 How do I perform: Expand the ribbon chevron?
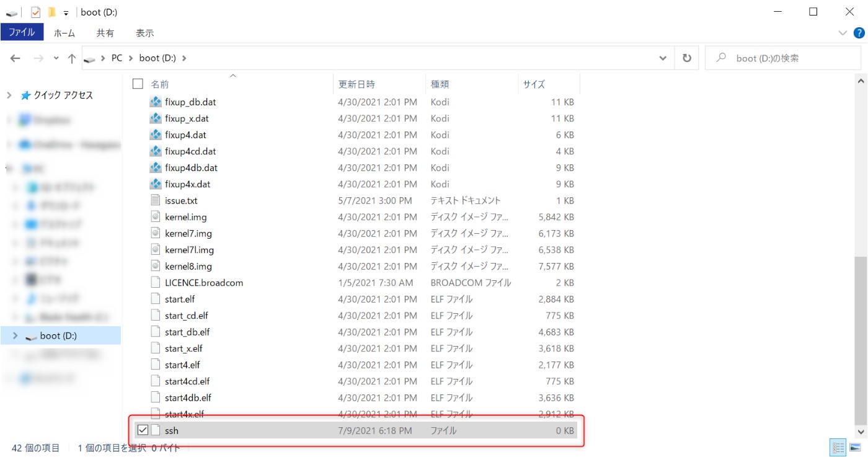(843, 33)
